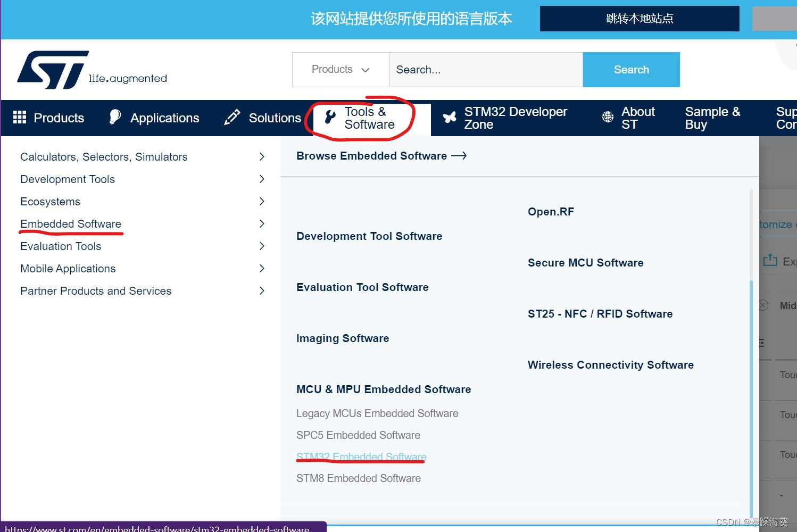Screen dimensions: 797x532
Task: Click into the Search... input field
Action: pyautogui.click(x=486, y=70)
